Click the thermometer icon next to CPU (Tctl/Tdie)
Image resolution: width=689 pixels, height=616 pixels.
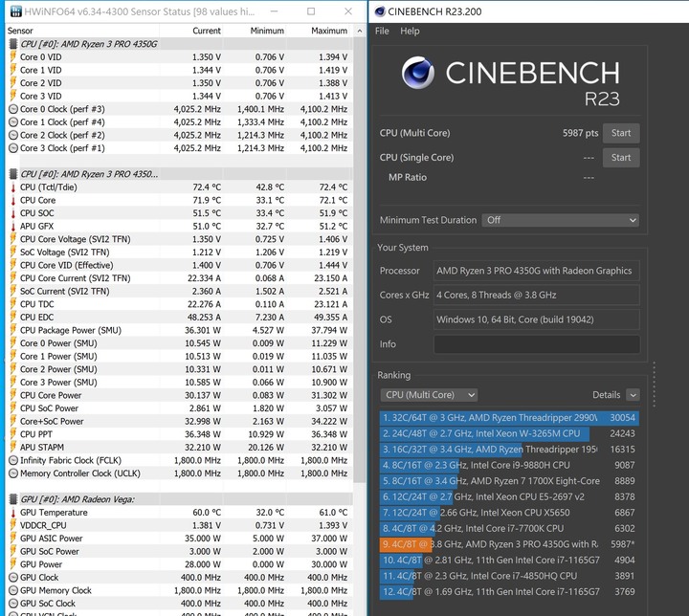[x=13, y=187]
